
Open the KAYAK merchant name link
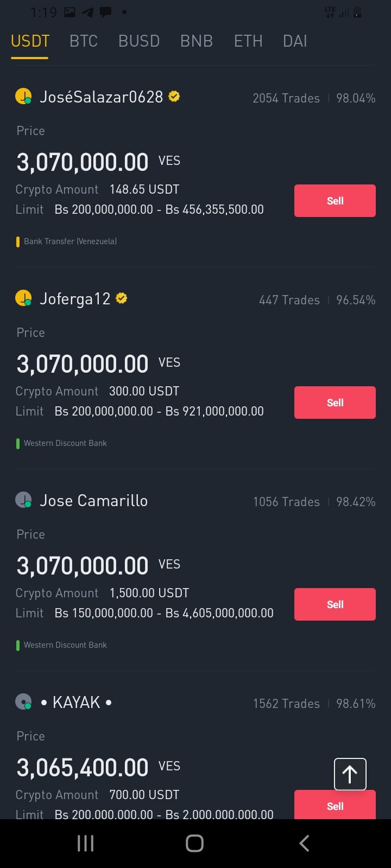pyautogui.click(x=77, y=703)
